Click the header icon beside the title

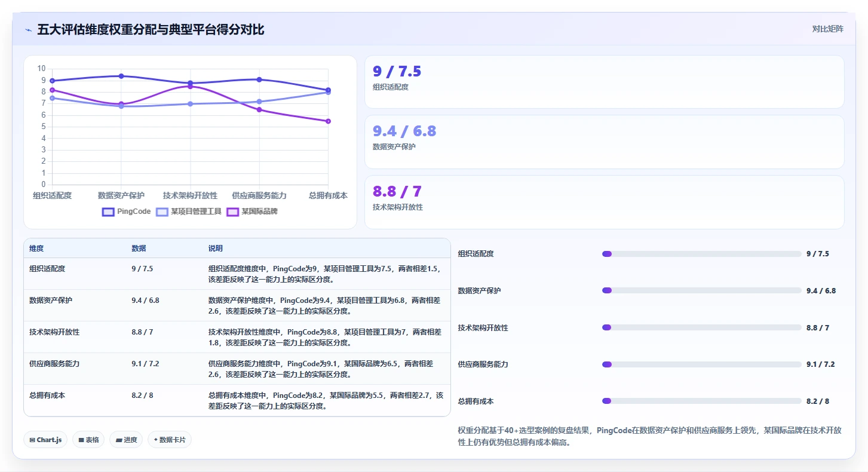(x=29, y=30)
